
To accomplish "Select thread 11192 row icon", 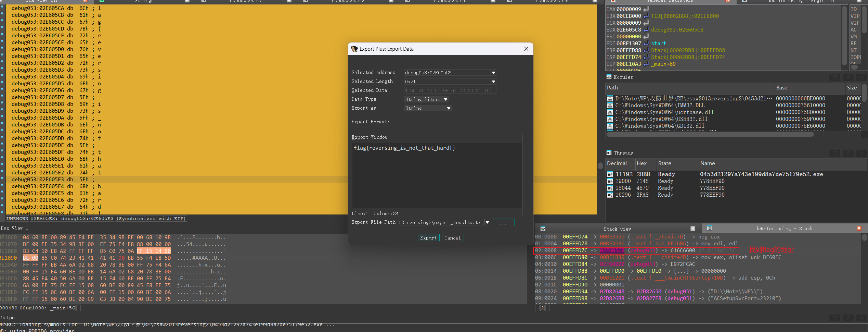I will click(x=610, y=174).
